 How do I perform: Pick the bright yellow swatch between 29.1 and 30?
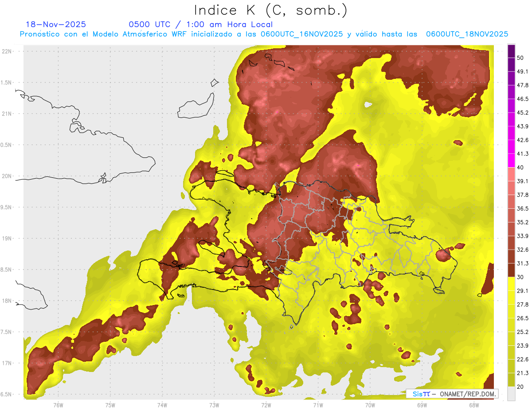pyautogui.click(x=511, y=284)
